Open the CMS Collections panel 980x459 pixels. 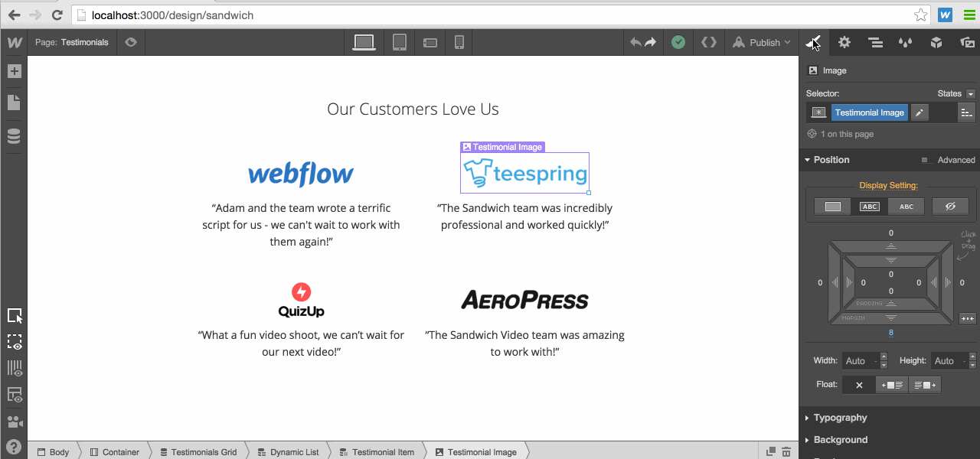coord(14,136)
